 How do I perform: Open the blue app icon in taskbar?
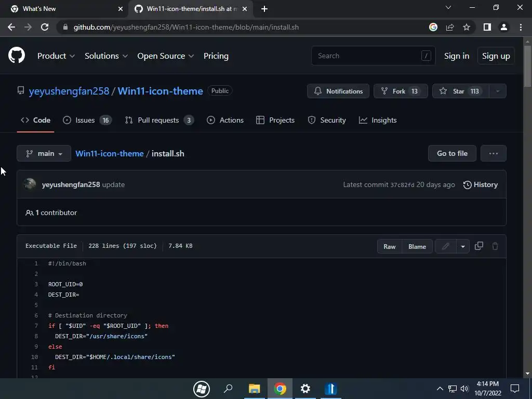click(x=330, y=389)
